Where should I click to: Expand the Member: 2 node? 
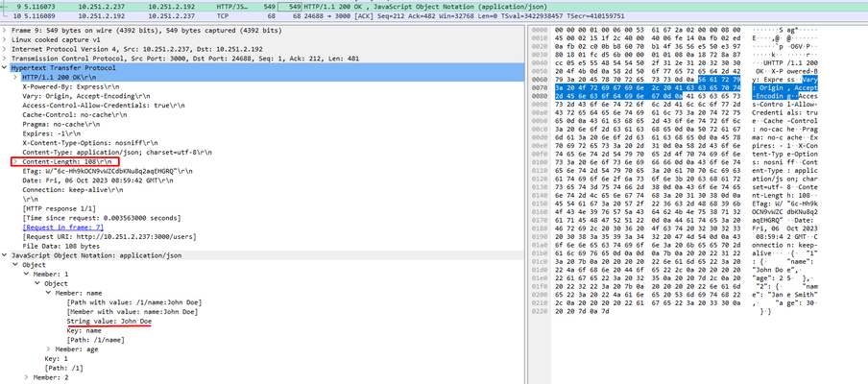click(27, 377)
